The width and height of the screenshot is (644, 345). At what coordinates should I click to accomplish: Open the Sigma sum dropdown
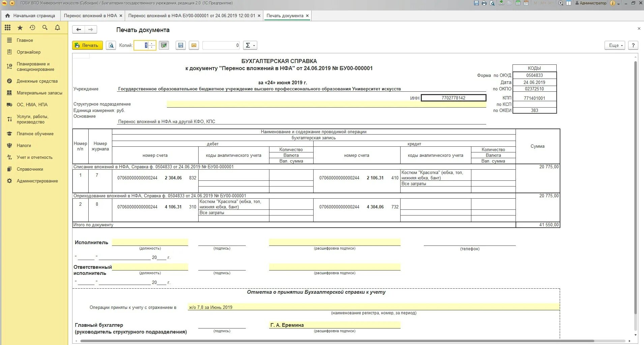point(250,45)
